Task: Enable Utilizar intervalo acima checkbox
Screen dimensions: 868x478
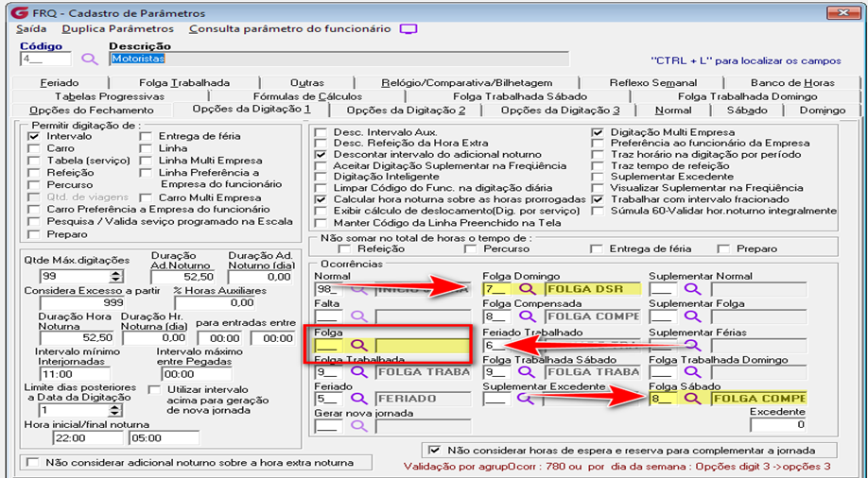Action: click(x=154, y=390)
